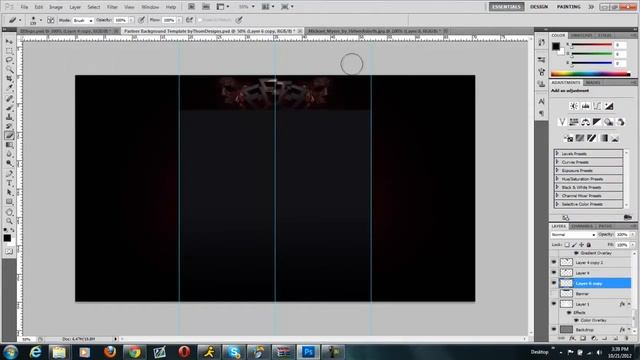
Task: Select the Blur tool
Action: [x=9, y=154]
